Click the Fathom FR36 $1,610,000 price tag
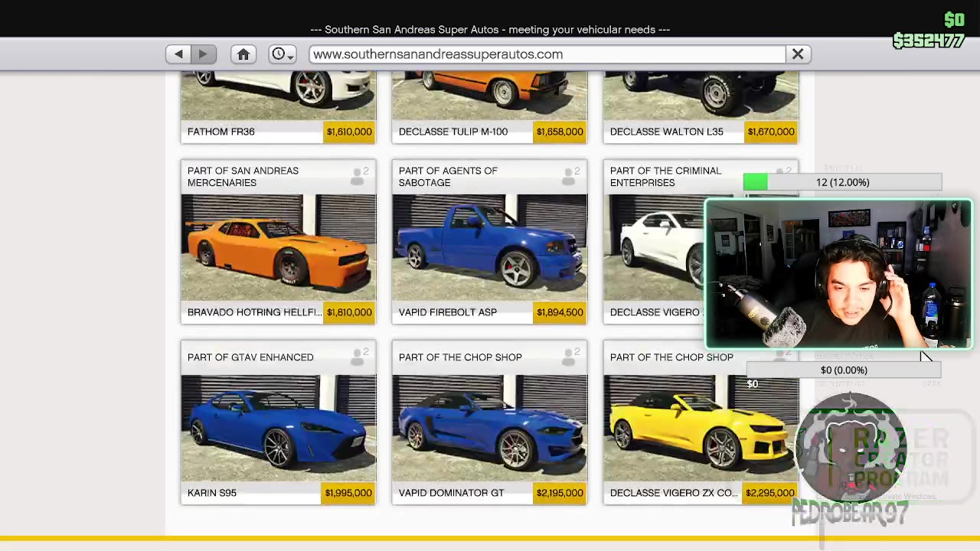 coord(349,132)
